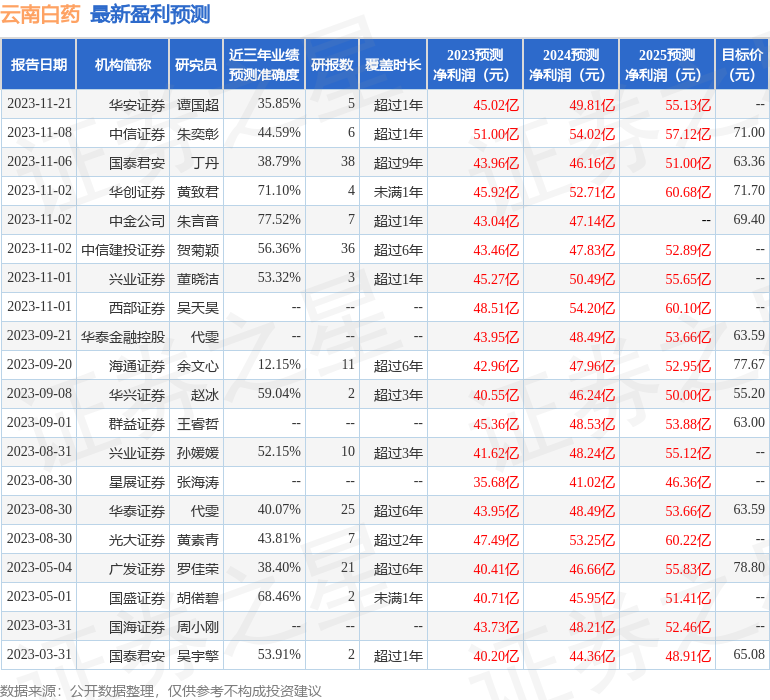Click researcher name 丁丹
The height and width of the screenshot is (700, 770).
click(205, 163)
